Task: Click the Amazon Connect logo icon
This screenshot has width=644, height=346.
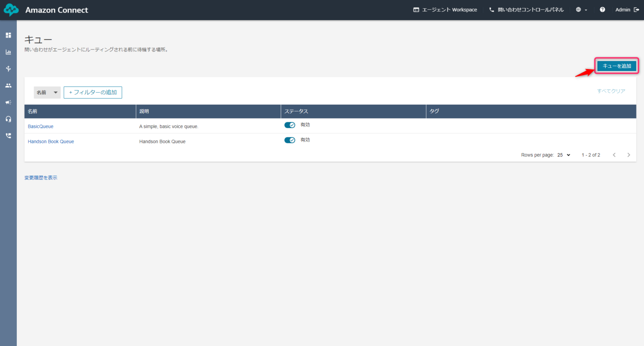Action: click(x=11, y=9)
